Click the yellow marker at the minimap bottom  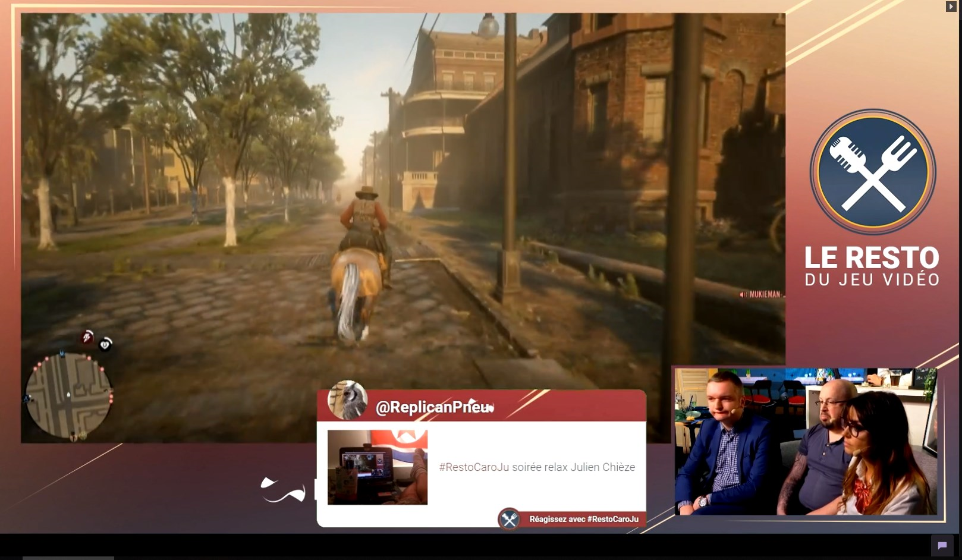(x=83, y=436)
